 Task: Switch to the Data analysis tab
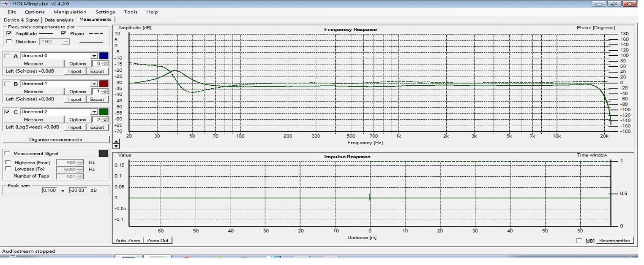pos(59,20)
